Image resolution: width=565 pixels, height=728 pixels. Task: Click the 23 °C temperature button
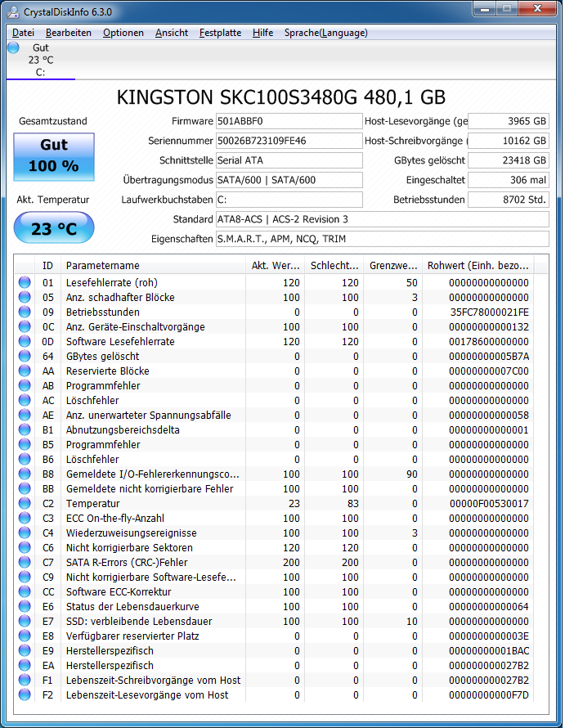(54, 227)
